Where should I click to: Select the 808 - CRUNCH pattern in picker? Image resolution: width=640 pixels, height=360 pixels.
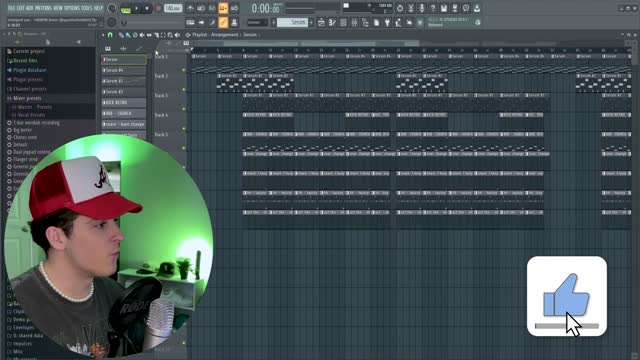point(124,113)
